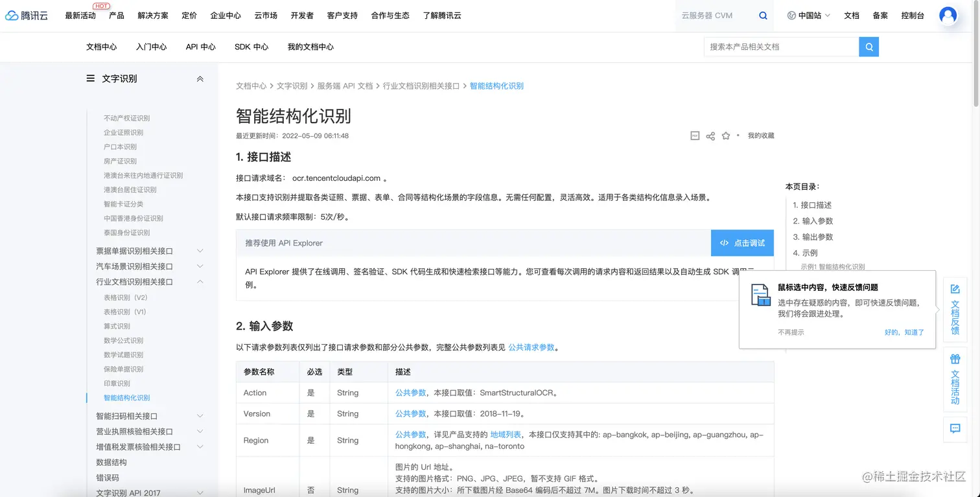Open 数据结构 sidebar item

click(x=111, y=462)
